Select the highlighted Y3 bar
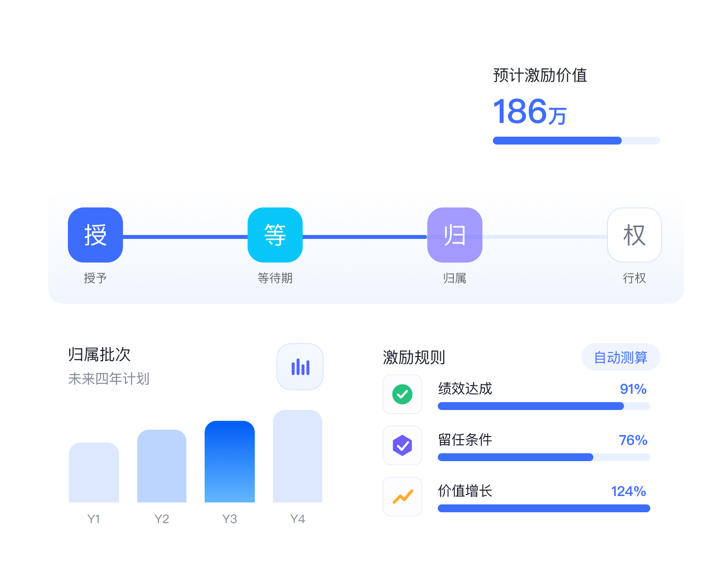This screenshot has width=728, height=586. click(x=230, y=462)
